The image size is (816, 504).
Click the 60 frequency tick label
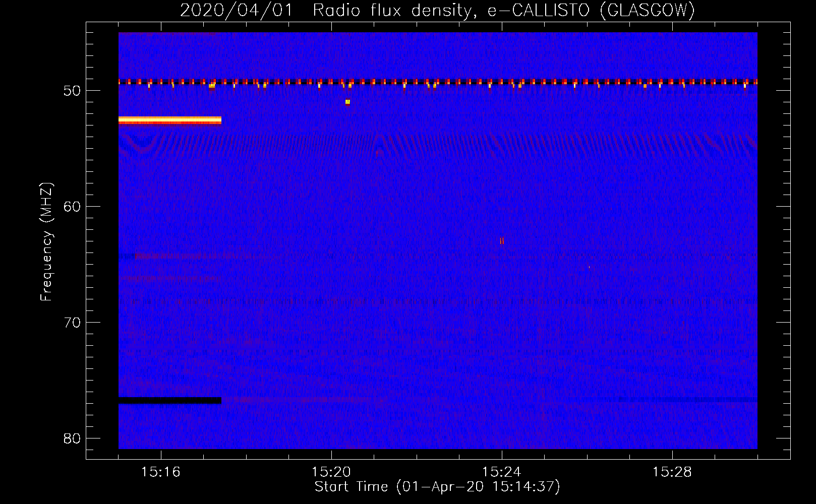pyautogui.click(x=73, y=207)
